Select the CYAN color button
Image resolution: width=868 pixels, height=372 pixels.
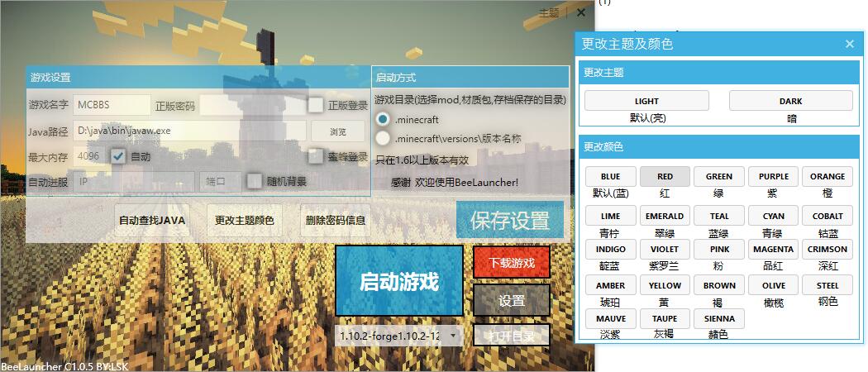pyautogui.click(x=773, y=216)
